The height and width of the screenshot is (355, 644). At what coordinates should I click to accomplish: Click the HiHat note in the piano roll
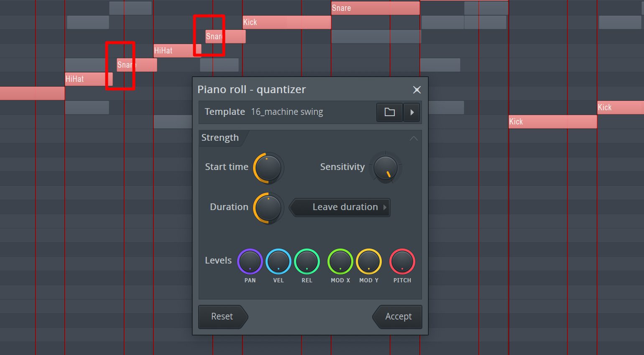(x=174, y=51)
